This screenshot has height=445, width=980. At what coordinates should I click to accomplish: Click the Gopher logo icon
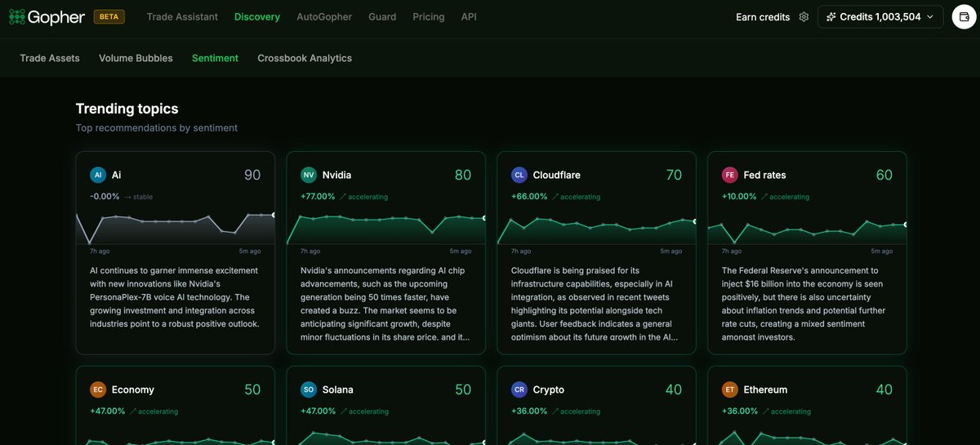coord(17,16)
